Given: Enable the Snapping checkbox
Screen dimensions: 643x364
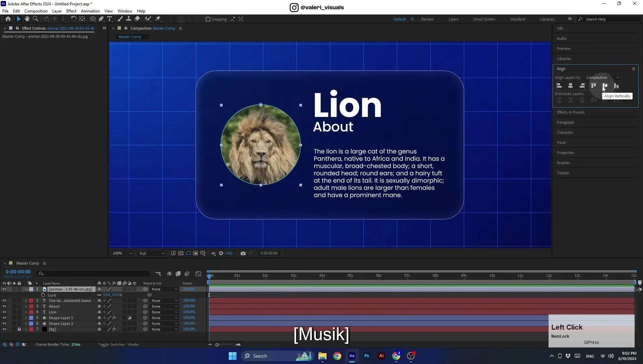Looking at the screenshot, I should coord(208,19).
